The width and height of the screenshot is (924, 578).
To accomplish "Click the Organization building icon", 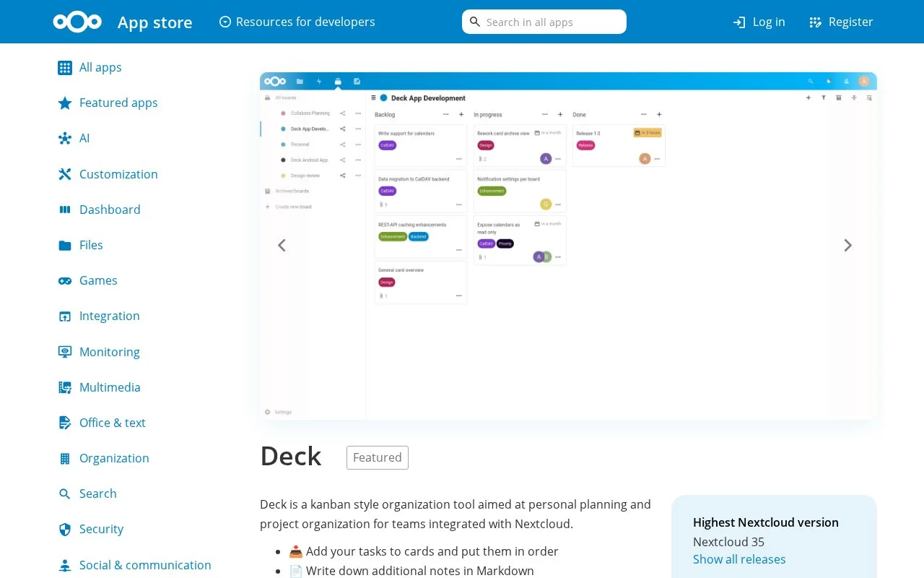I will (x=65, y=458).
